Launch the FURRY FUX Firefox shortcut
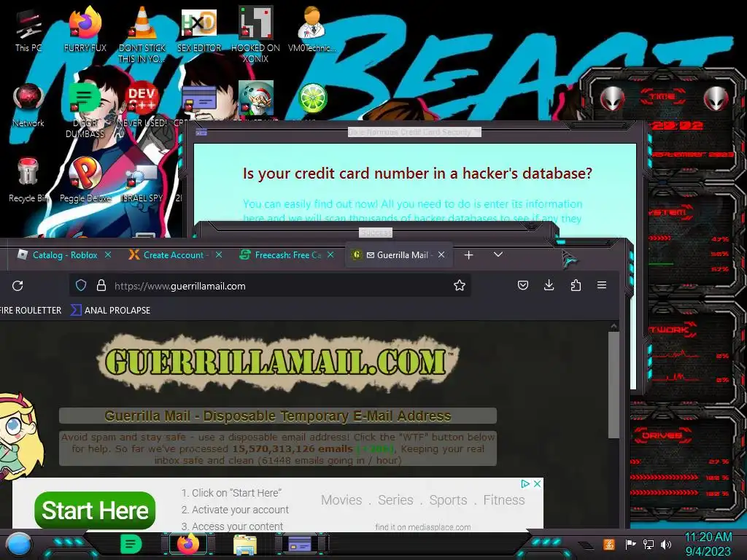 (85, 29)
